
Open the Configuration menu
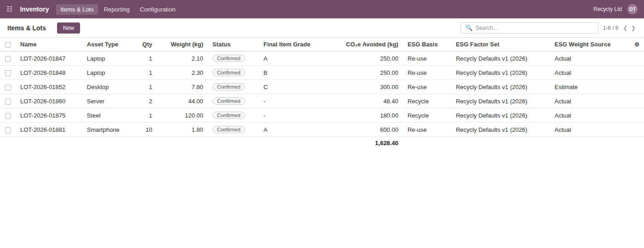157,9
